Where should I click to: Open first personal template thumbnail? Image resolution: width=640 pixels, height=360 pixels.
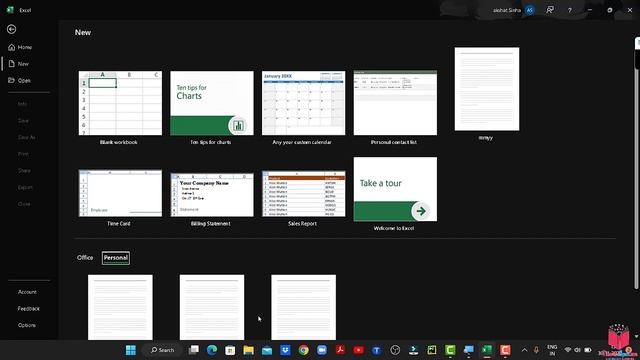coord(120,307)
